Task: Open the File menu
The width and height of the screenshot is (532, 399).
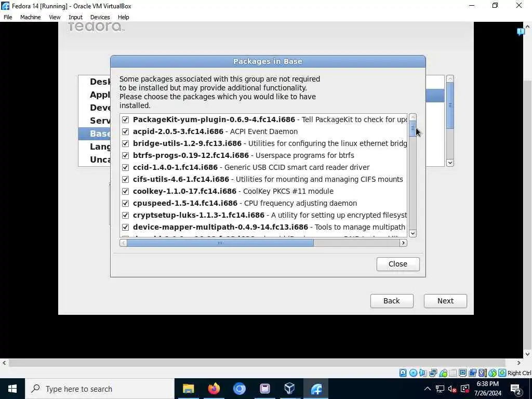Action: point(8,17)
